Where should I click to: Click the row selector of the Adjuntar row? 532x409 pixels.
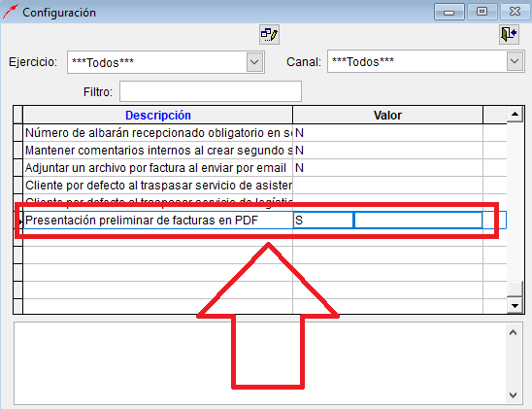18,168
